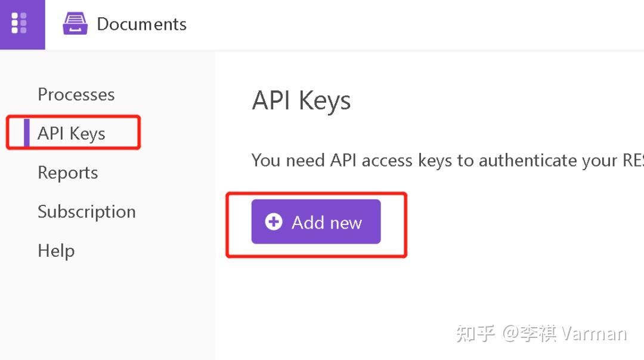Click the plus icon on Add new
The width and height of the screenshot is (644, 360).
pos(274,222)
